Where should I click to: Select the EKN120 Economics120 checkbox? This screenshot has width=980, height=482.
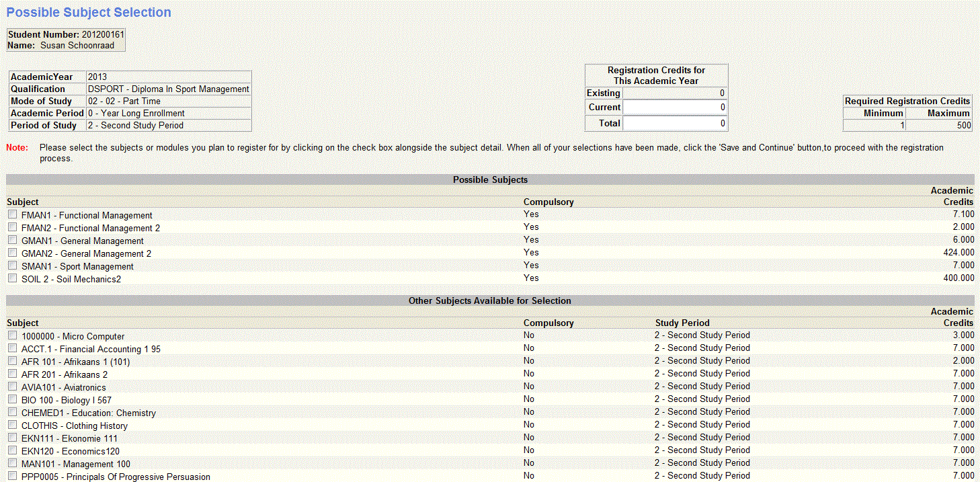tap(12, 450)
